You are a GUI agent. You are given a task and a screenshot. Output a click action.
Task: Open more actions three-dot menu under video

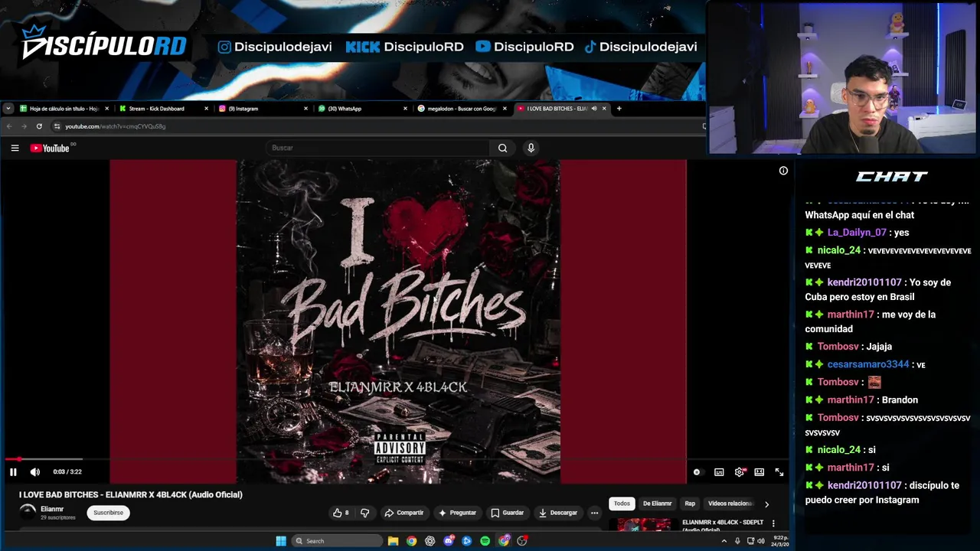pos(594,513)
